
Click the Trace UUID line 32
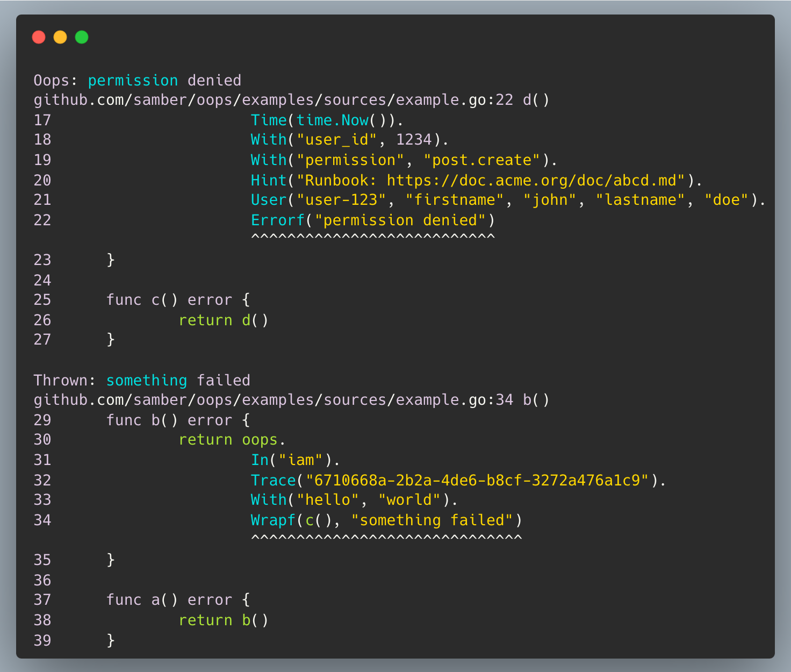(x=458, y=480)
